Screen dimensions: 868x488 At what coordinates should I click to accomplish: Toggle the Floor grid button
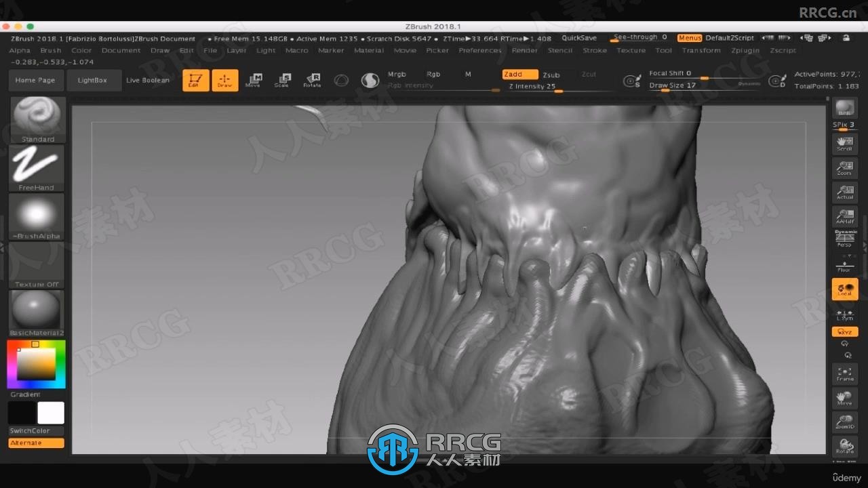[x=845, y=265]
